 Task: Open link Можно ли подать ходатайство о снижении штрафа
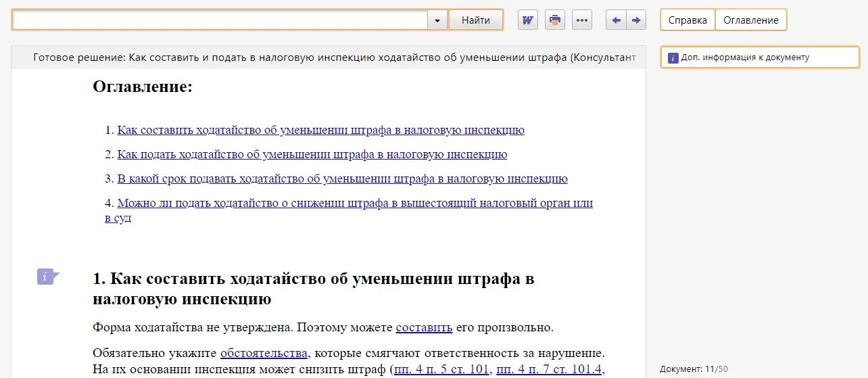[x=349, y=210]
